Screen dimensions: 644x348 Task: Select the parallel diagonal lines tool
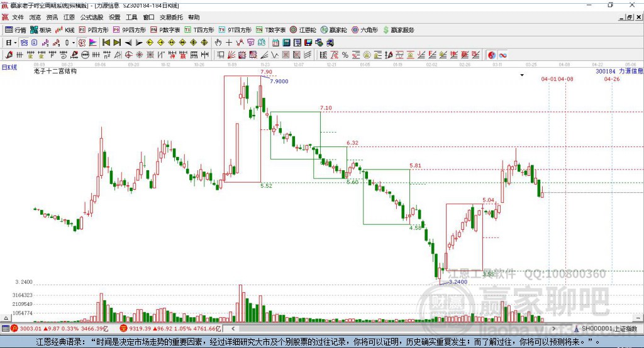click(308, 55)
